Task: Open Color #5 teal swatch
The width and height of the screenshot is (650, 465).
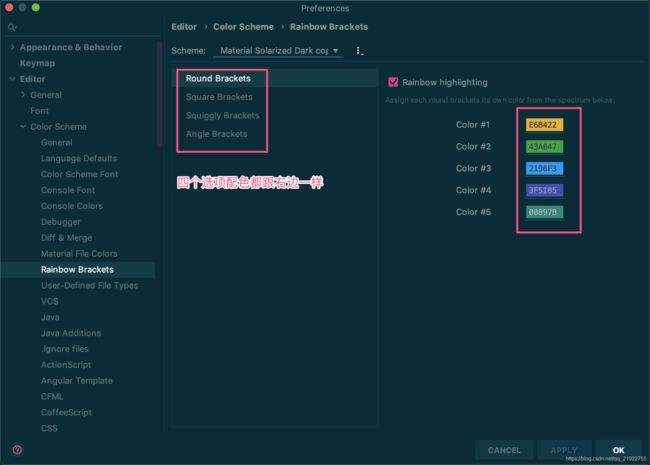Action: pos(544,212)
